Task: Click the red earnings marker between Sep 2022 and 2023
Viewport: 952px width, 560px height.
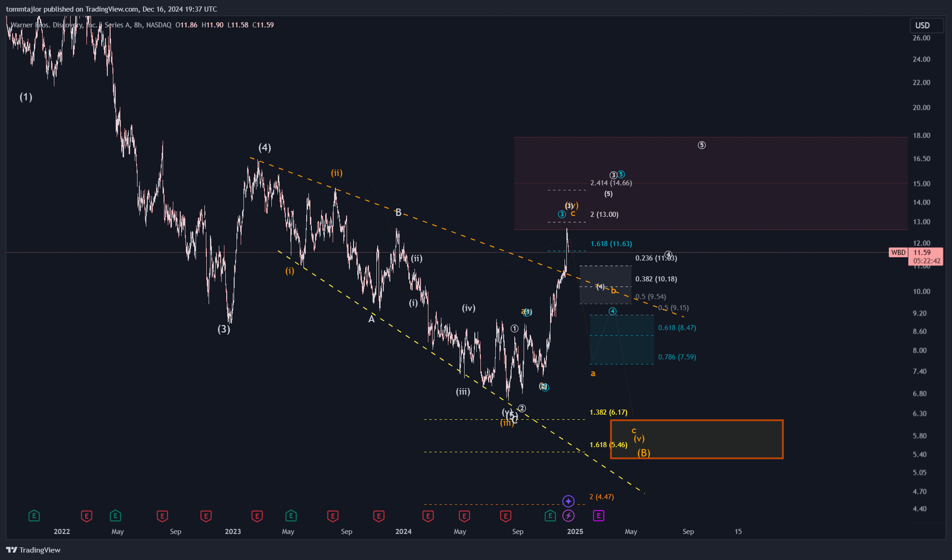Action: pos(206,515)
